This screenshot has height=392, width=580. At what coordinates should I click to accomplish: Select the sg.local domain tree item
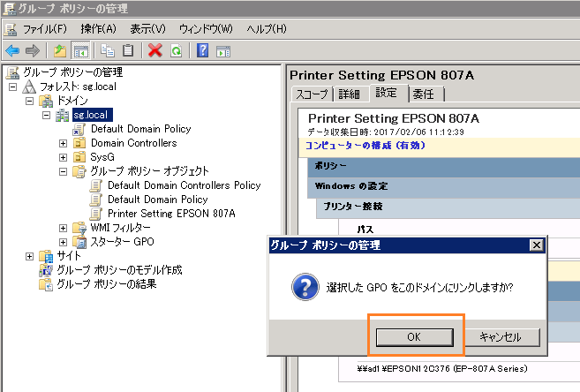click(x=92, y=115)
